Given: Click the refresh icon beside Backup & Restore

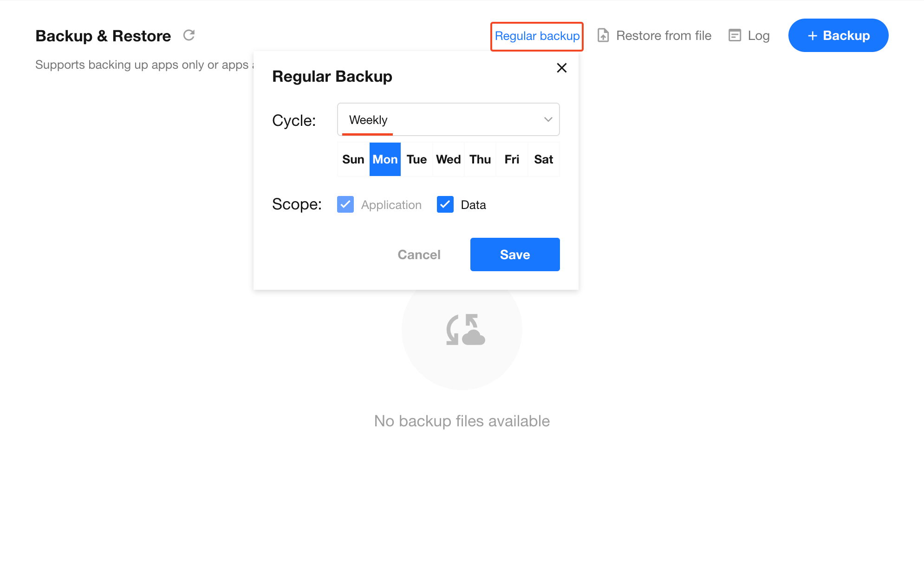Looking at the screenshot, I should 189,35.
